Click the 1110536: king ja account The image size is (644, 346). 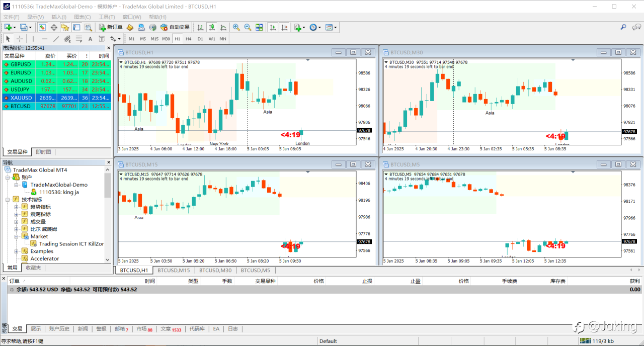59,192
